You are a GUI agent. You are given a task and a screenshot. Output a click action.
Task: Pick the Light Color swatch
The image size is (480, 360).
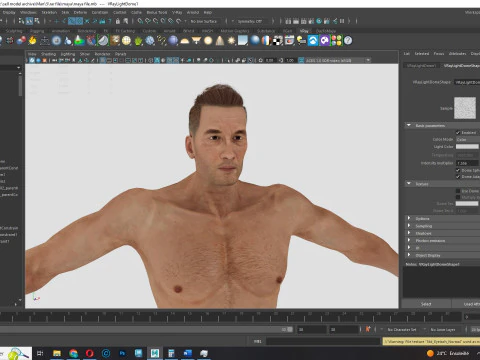tap(467, 147)
